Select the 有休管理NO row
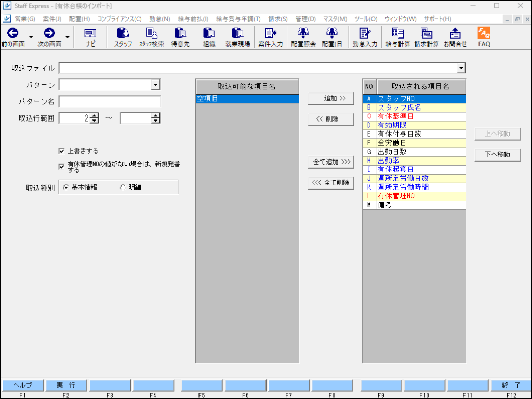The image size is (532, 399). click(x=414, y=196)
